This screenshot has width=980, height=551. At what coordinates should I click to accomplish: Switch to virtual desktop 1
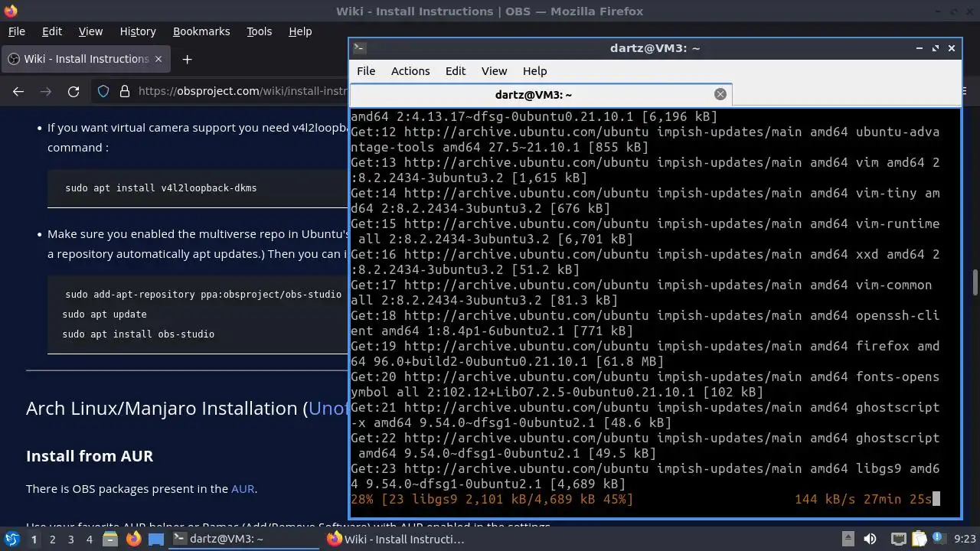[x=34, y=539]
